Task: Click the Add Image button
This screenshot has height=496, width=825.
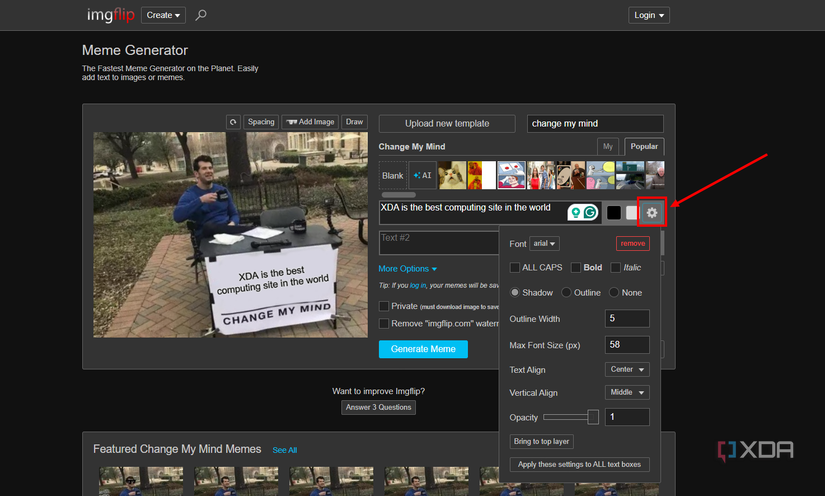Action: 310,122
